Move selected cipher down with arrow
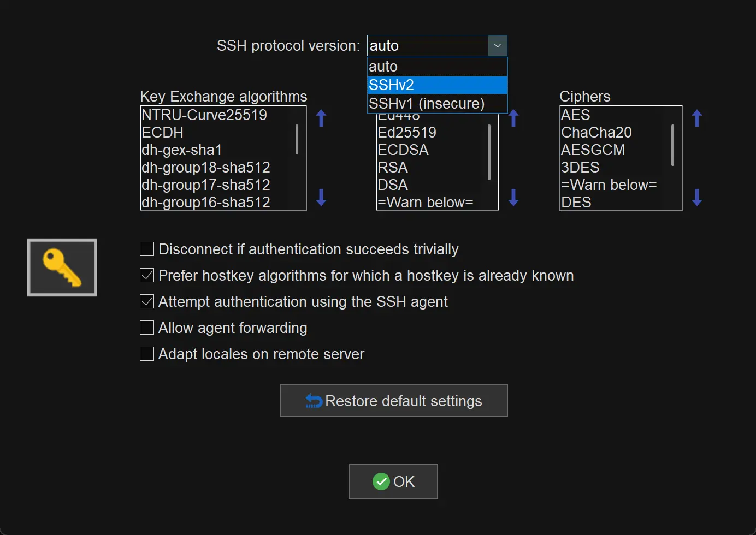 (696, 197)
